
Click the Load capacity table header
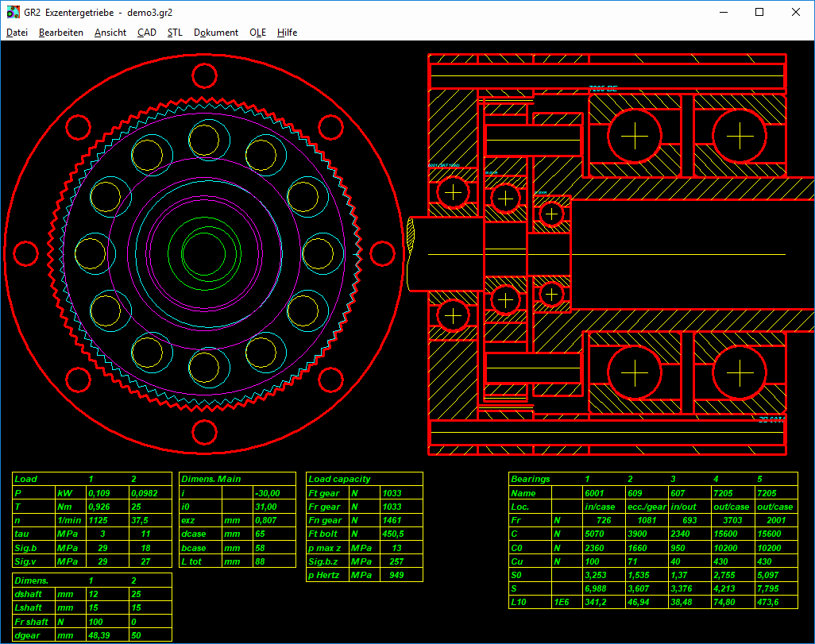[x=339, y=479]
